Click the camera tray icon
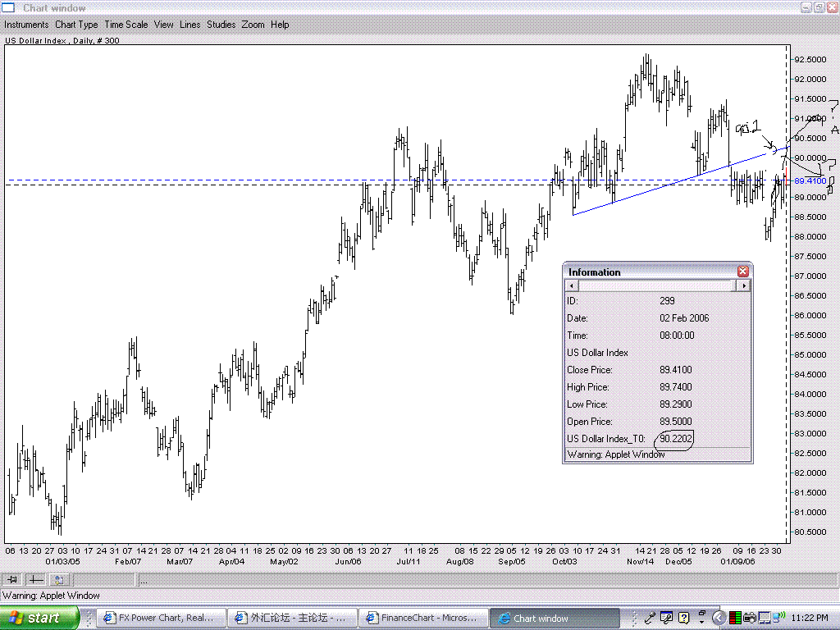This screenshot has height=630, width=840. (749, 618)
